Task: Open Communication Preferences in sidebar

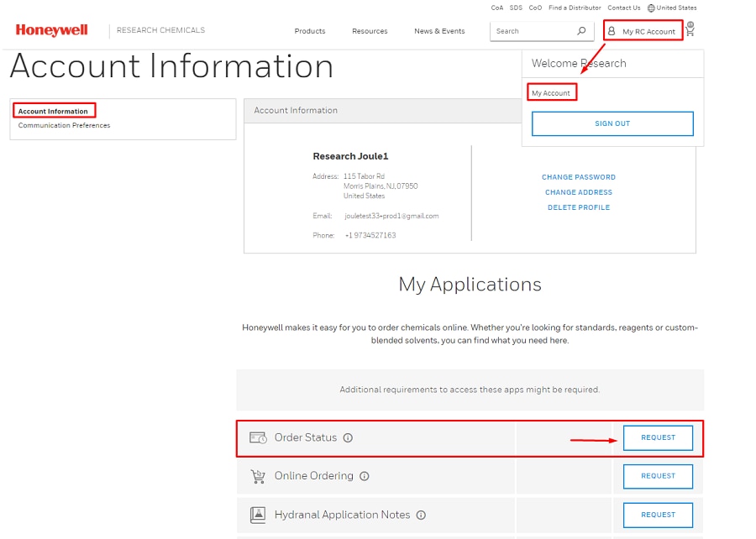Action: tap(65, 125)
